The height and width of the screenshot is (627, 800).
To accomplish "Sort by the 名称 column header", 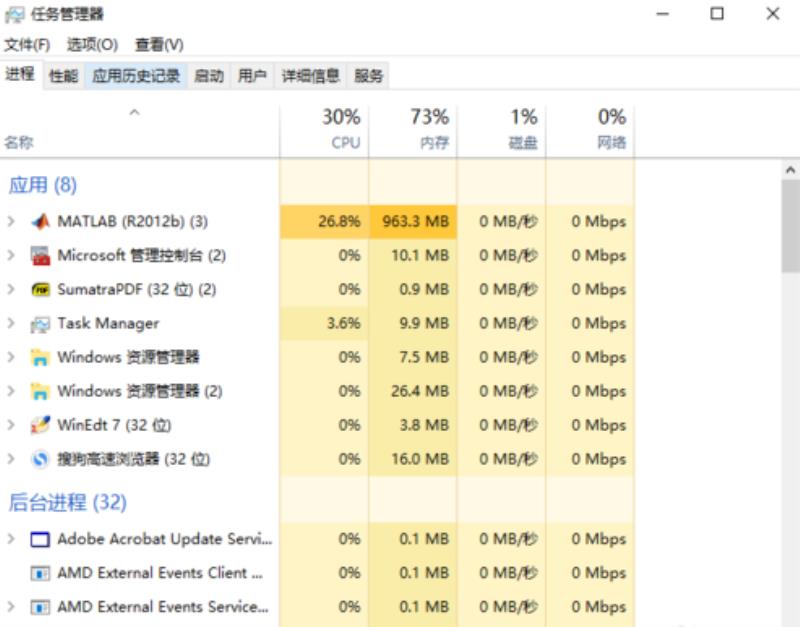I will click(139, 130).
